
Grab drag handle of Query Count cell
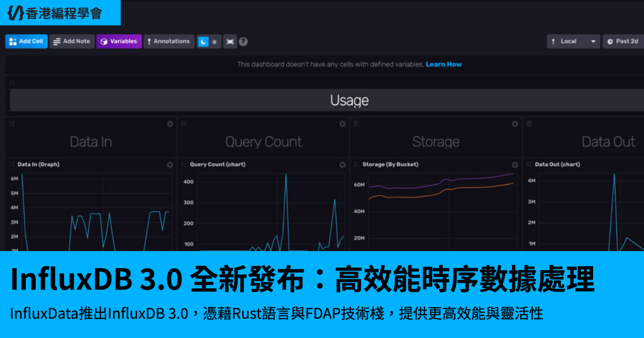(x=184, y=123)
